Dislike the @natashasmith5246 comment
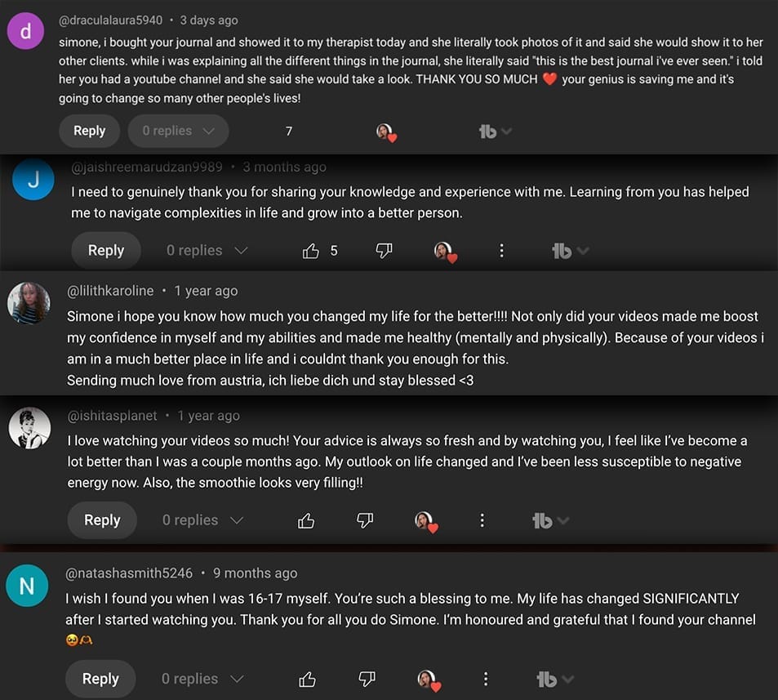This screenshot has width=778, height=700. click(x=367, y=679)
